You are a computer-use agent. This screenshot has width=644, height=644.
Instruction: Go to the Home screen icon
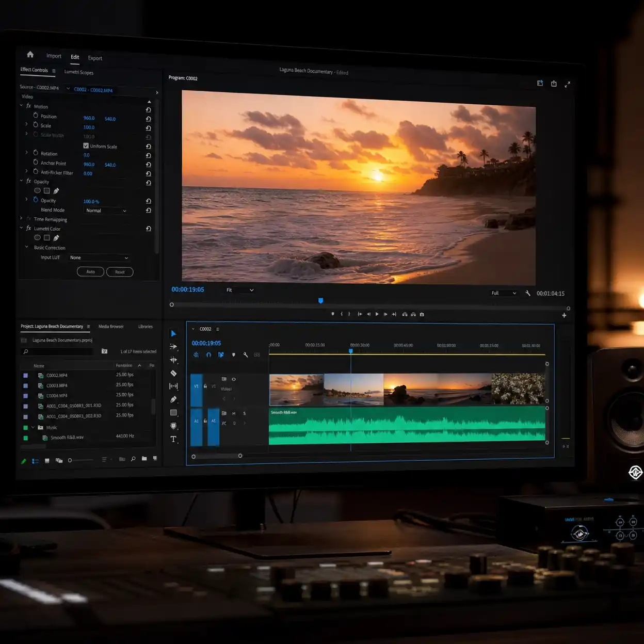30,54
